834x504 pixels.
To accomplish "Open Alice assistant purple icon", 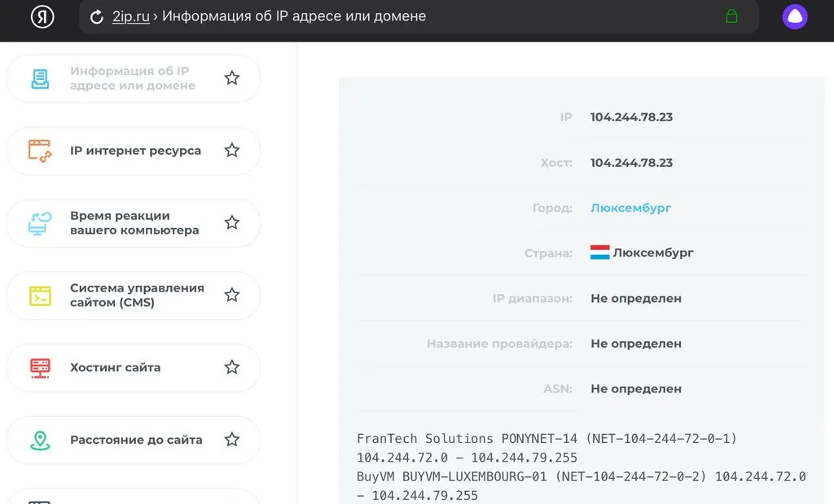I will [x=795, y=16].
